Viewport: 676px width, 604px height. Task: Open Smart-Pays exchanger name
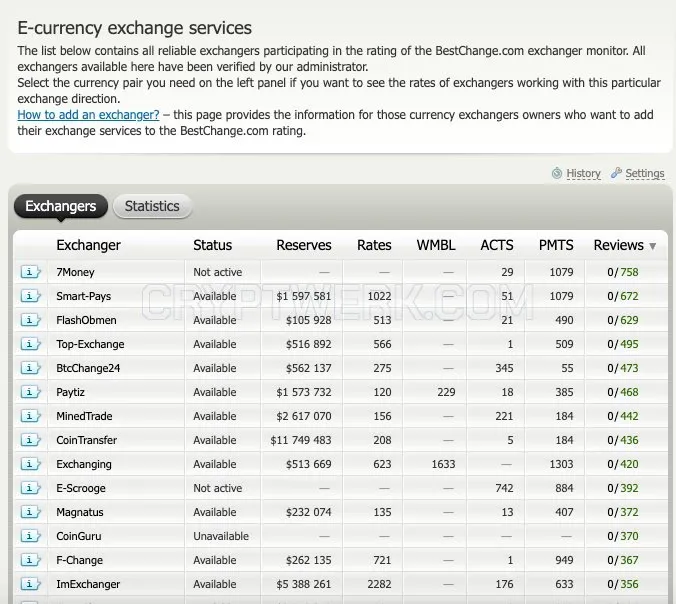[84, 296]
